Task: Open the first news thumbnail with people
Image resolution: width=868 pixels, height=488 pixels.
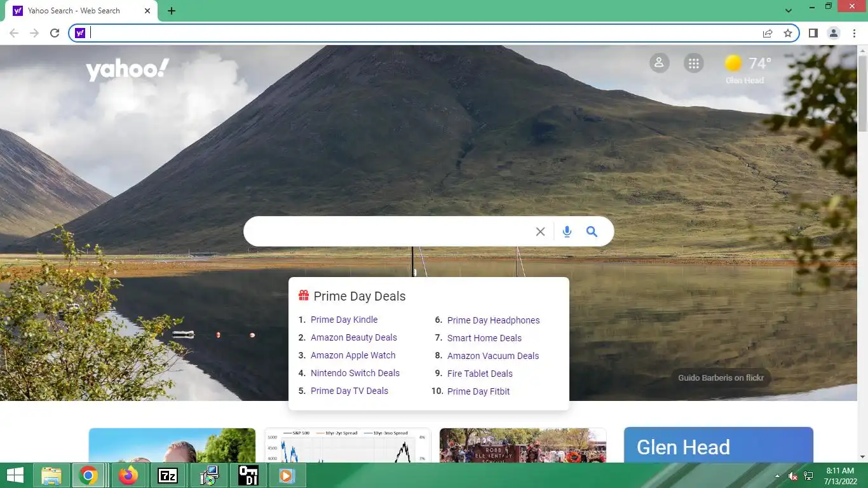Action: click(172, 445)
